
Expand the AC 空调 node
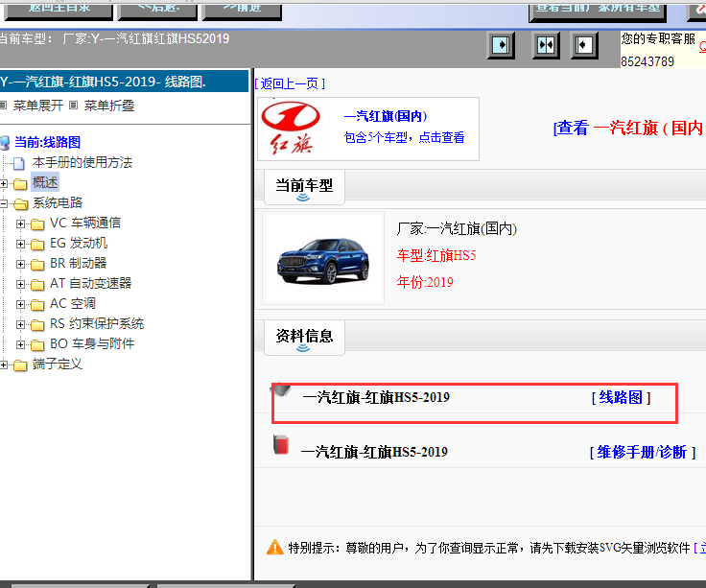(20, 305)
